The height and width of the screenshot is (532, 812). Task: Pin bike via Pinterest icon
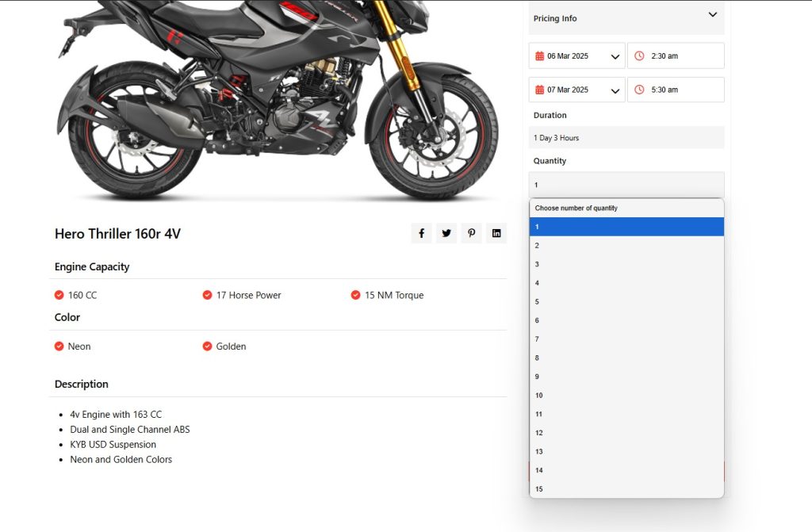tap(471, 233)
